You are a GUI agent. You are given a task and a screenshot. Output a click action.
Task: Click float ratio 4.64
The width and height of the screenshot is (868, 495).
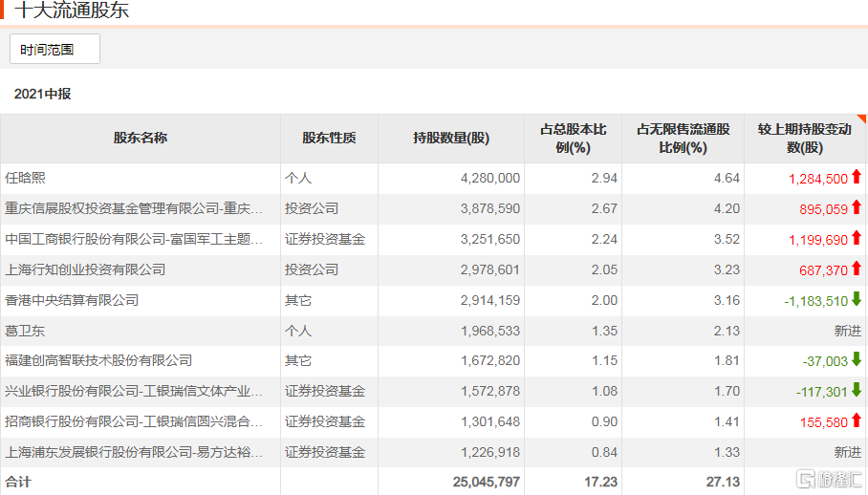point(727,178)
